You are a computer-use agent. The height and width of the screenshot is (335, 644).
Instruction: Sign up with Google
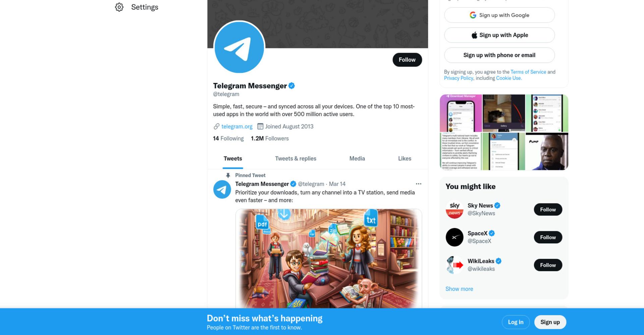point(499,15)
